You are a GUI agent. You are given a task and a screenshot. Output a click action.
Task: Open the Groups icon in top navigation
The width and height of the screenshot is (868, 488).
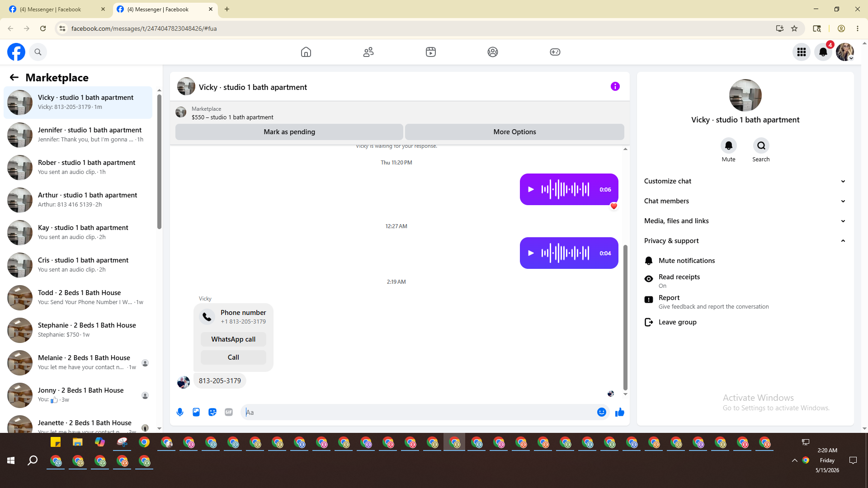pos(493,52)
